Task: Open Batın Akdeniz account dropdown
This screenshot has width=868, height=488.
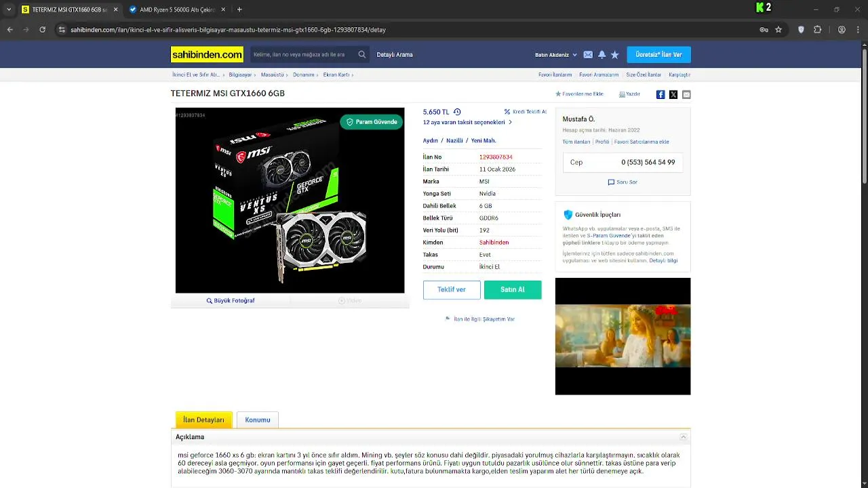Action: [556, 55]
